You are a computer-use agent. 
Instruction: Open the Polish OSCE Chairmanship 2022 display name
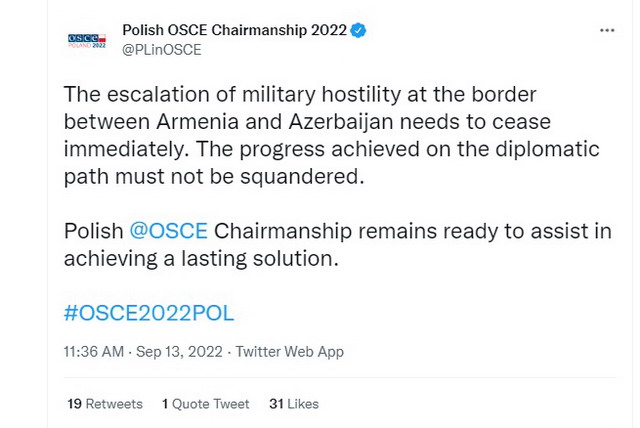point(233,30)
